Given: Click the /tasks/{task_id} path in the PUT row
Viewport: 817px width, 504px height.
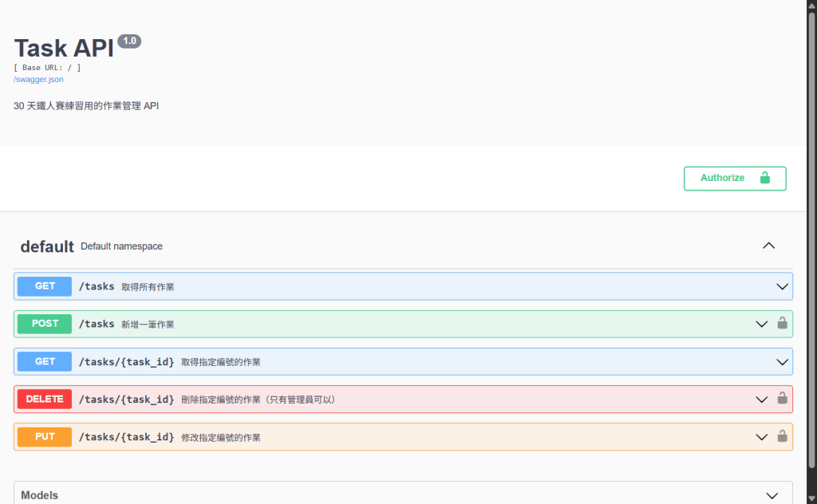Looking at the screenshot, I should tap(127, 437).
